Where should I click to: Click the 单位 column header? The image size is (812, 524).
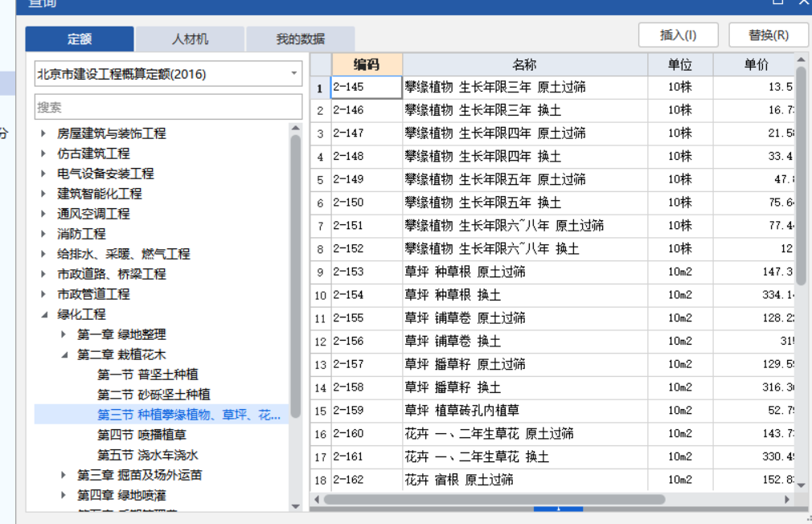[680, 65]
